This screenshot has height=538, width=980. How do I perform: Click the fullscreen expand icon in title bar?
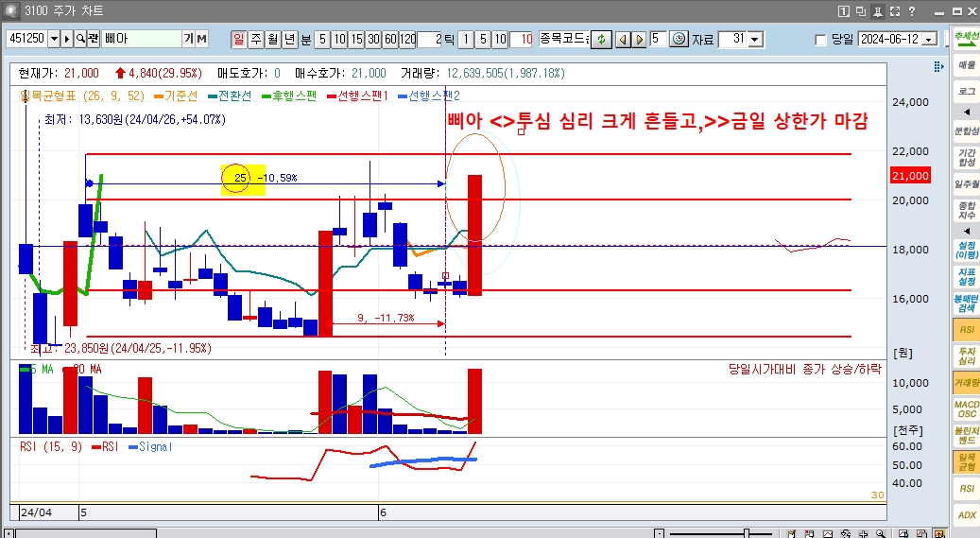(x=894, y=11)
